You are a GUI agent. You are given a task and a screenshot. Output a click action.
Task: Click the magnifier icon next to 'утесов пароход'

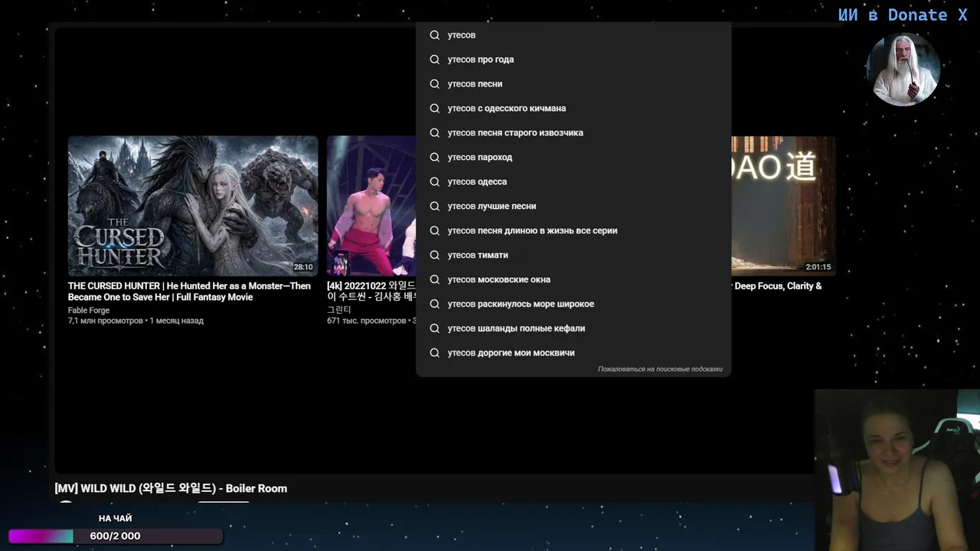tap(435, 158)
